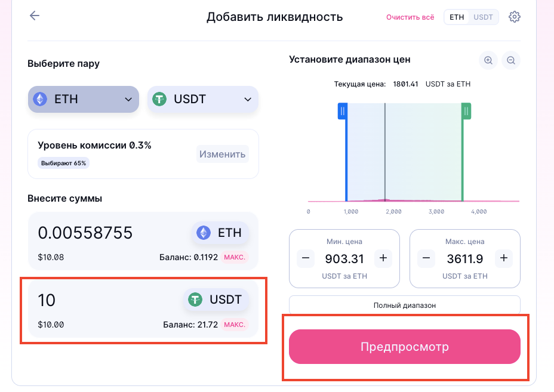
Task: Switch price toggle to USDT
Action: click(484, 17)
